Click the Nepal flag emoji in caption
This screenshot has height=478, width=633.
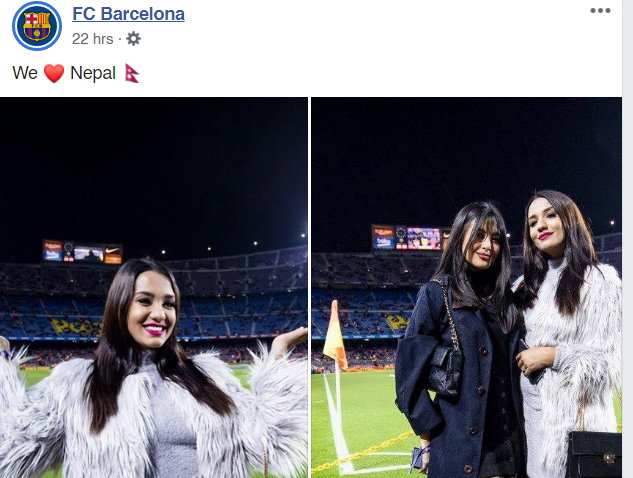132,73
